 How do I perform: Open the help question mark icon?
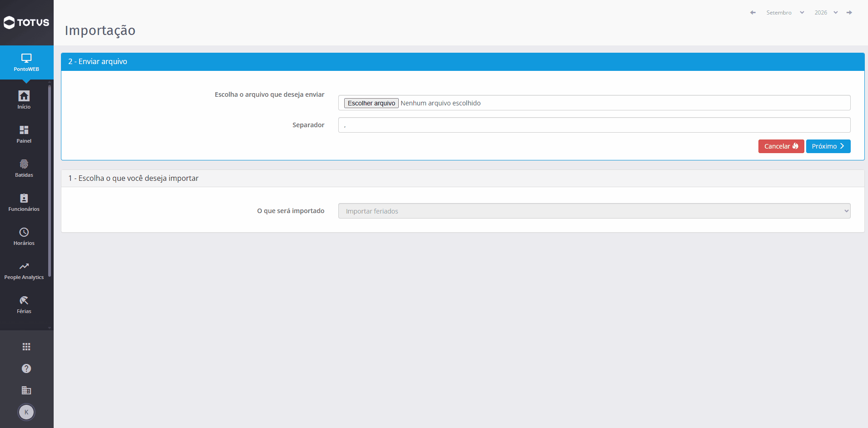26,368
